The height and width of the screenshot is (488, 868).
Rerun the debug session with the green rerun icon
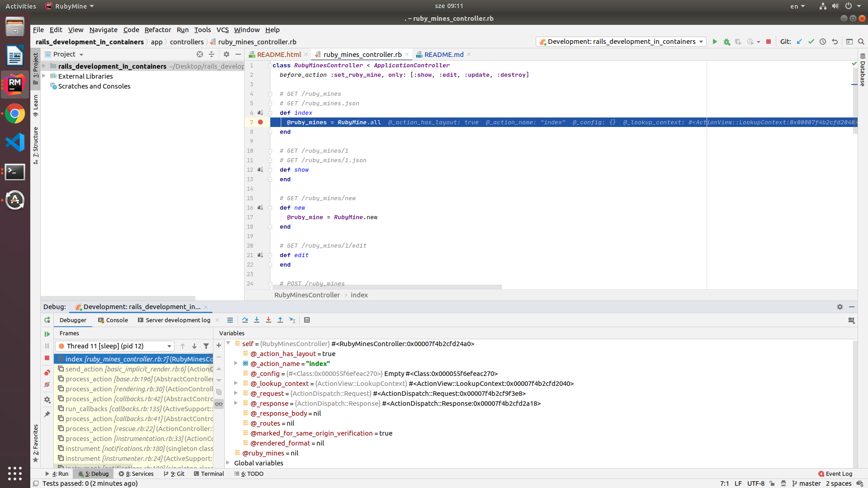(47, 320)
